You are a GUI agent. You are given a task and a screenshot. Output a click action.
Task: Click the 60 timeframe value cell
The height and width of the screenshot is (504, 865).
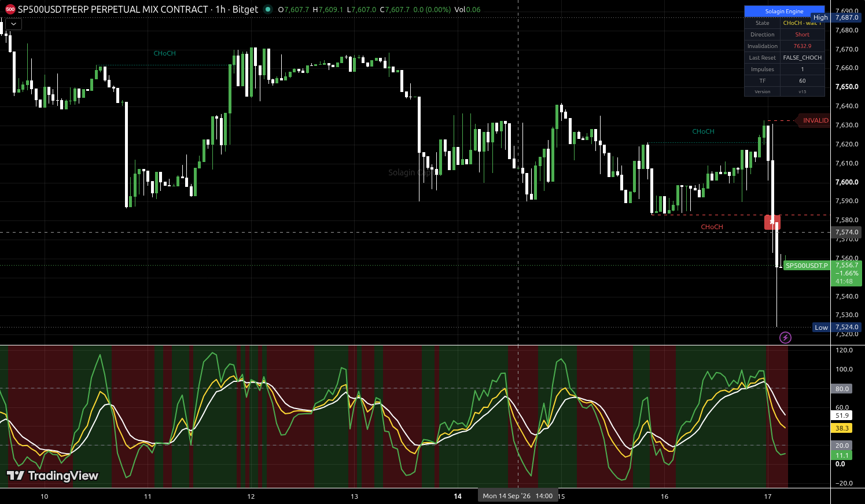[803, 81]
